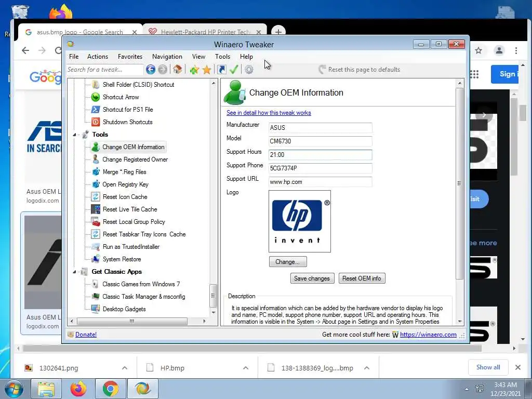Open the Tools menu in menu bar

pyautogui.click(x=222, y=57)
